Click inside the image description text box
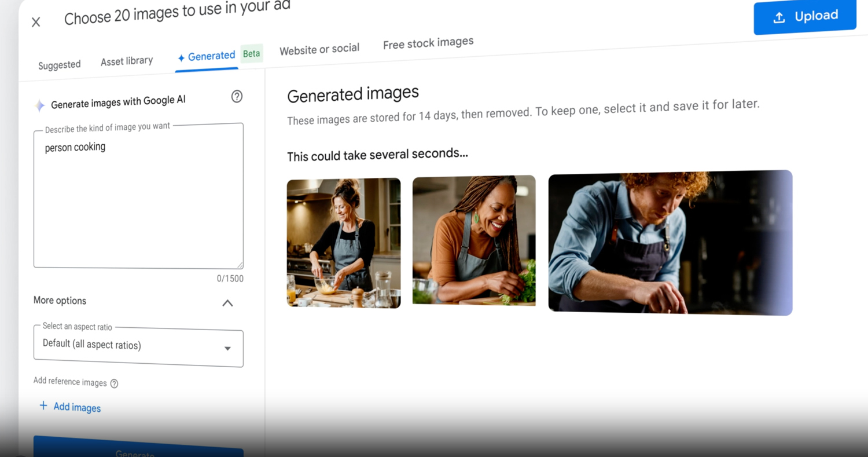The height and width of the screenshot is (457, 868). click(x=138, y=197)
